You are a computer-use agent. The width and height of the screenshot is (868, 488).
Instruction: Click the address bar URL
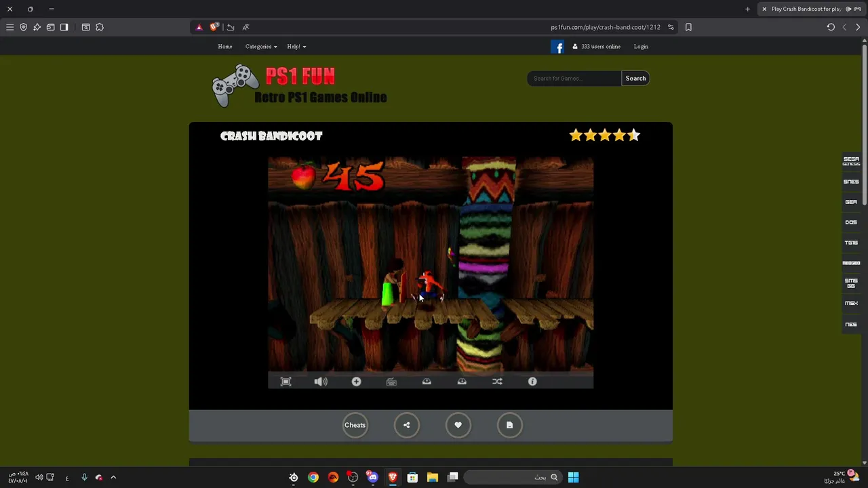pos(606,27)
